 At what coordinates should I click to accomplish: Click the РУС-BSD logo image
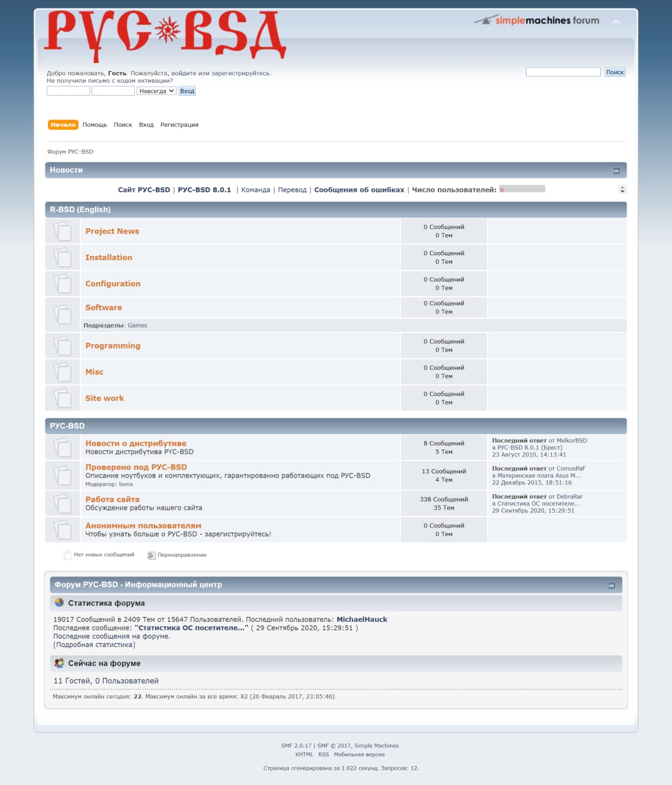click(166, 35)
